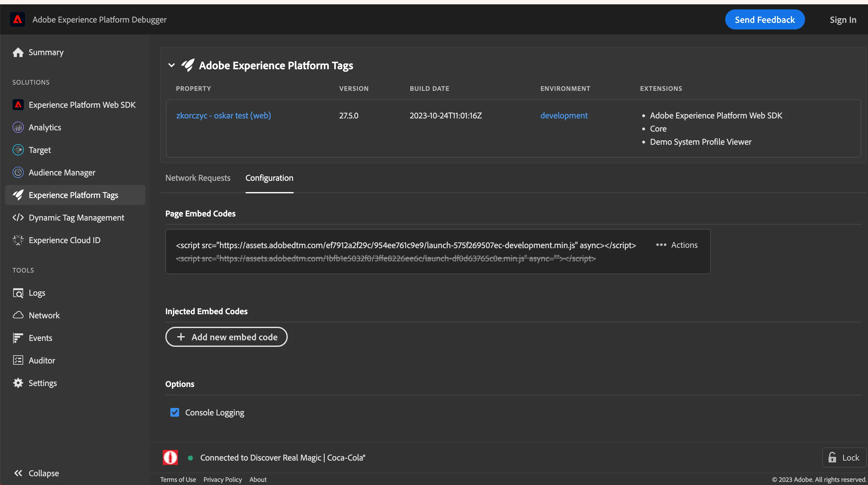Click the Adobe logo icon in header

[x=18, y=19]
